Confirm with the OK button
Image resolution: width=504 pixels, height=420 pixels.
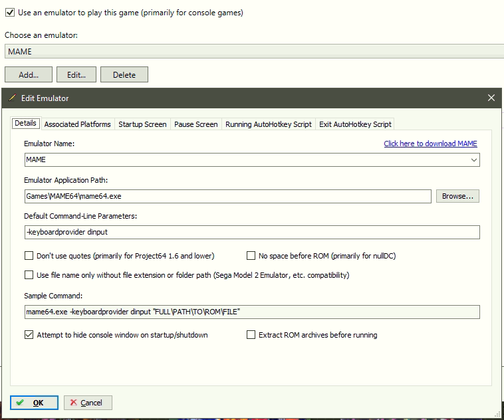pyautogui.click(x=34, y=403)
